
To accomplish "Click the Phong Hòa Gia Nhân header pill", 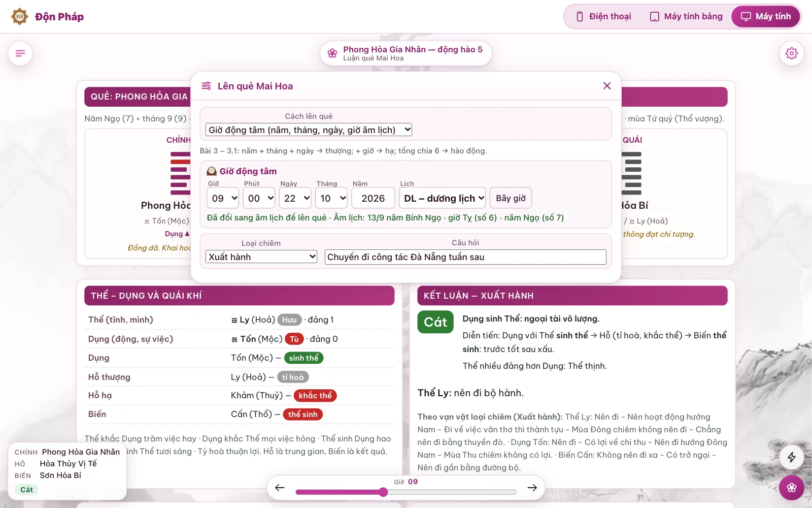I will [x=406, y=53].
